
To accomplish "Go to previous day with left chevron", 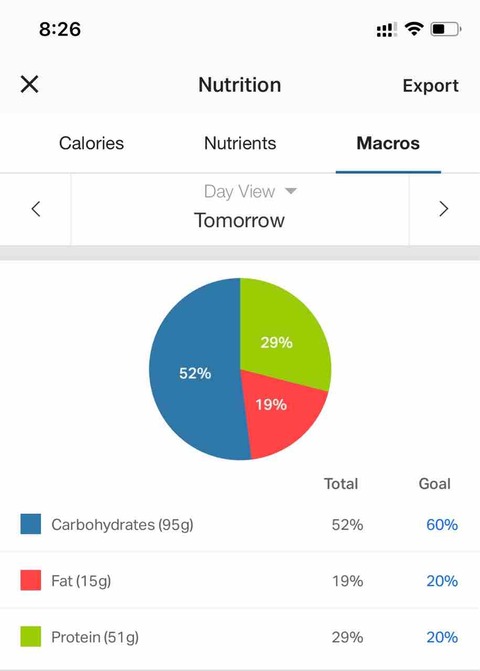I will [x=36, y=209].
